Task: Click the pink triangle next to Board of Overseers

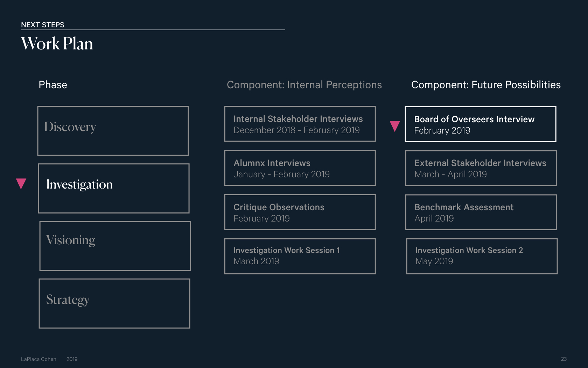Action: (395, 126)
